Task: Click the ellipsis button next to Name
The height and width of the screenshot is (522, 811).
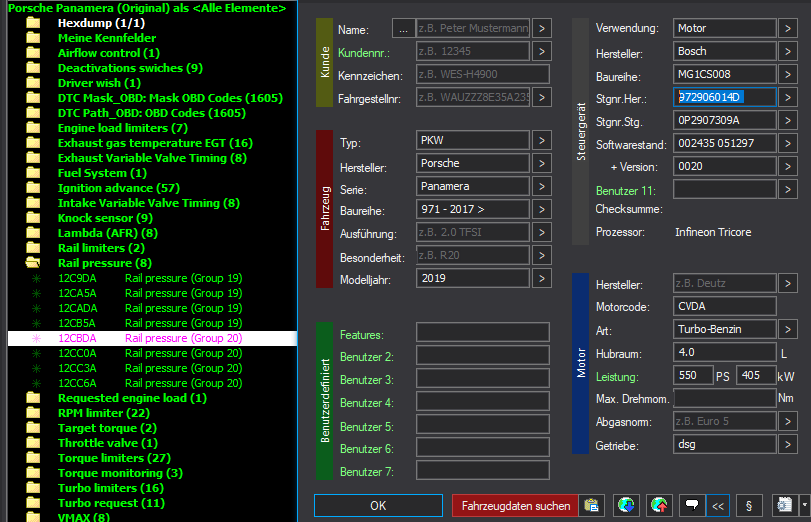Action: [402, 28]
